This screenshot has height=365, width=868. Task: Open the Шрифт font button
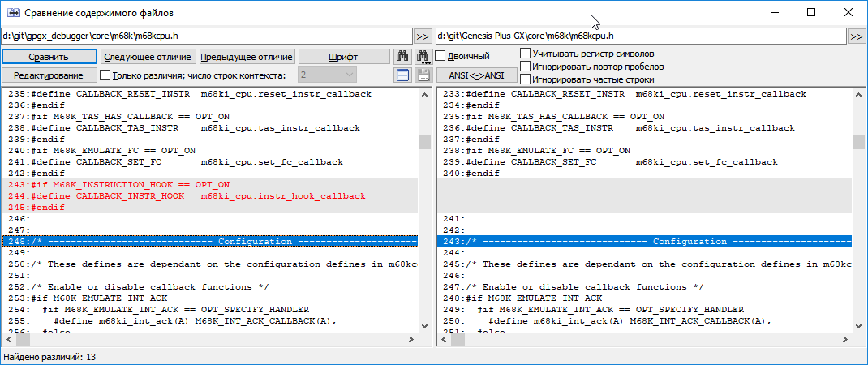point(344,57)
